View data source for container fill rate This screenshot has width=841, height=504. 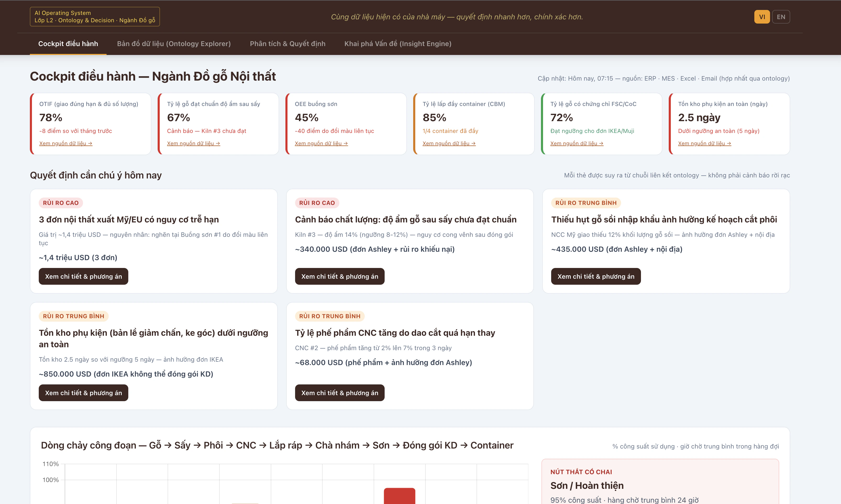(449, 143)
